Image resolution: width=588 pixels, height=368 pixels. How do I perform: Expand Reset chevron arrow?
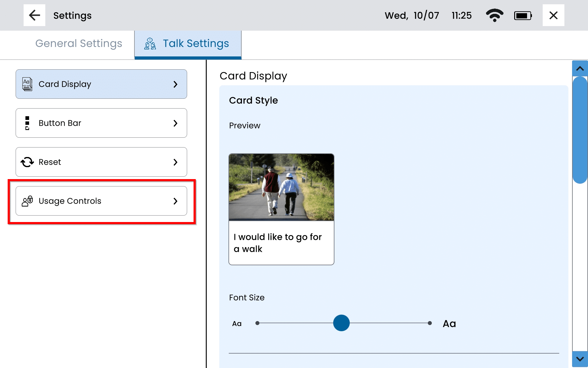(x=175, y=162)
